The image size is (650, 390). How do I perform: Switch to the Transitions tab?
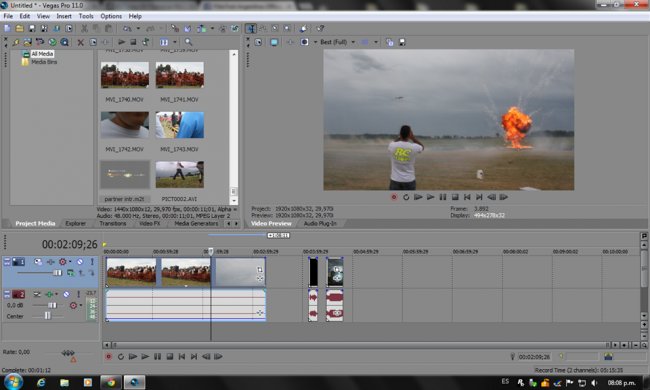pyautogui.click(x=113, y=223)
